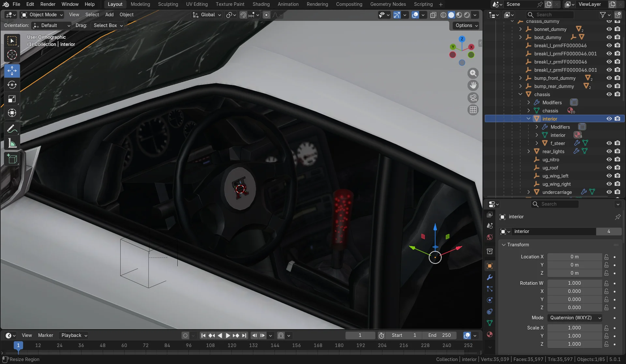Open the Quaternion rotation Mode dropdown
626x364 pixels.
coord(575,318)
